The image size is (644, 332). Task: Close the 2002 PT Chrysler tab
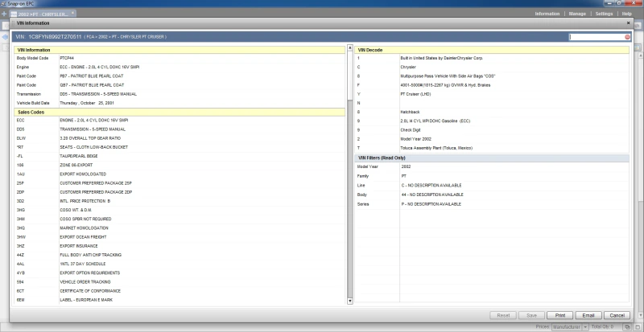[x=74, y=14]
